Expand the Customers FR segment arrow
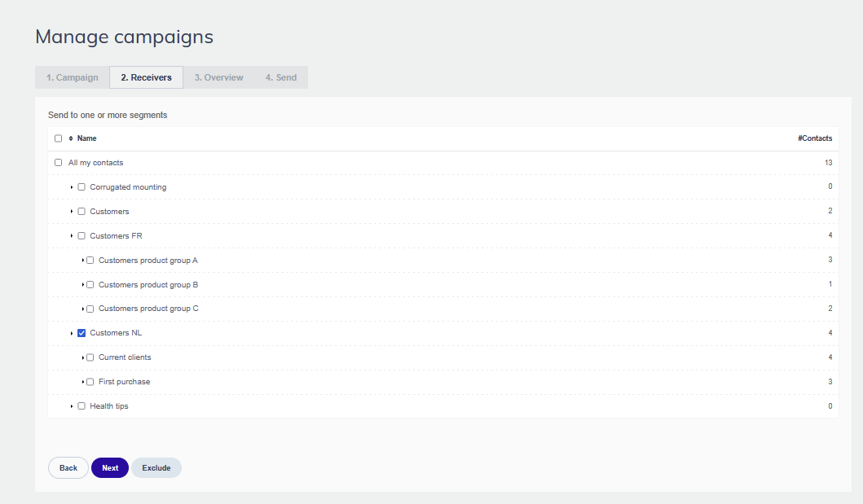 tap(72, 236)
